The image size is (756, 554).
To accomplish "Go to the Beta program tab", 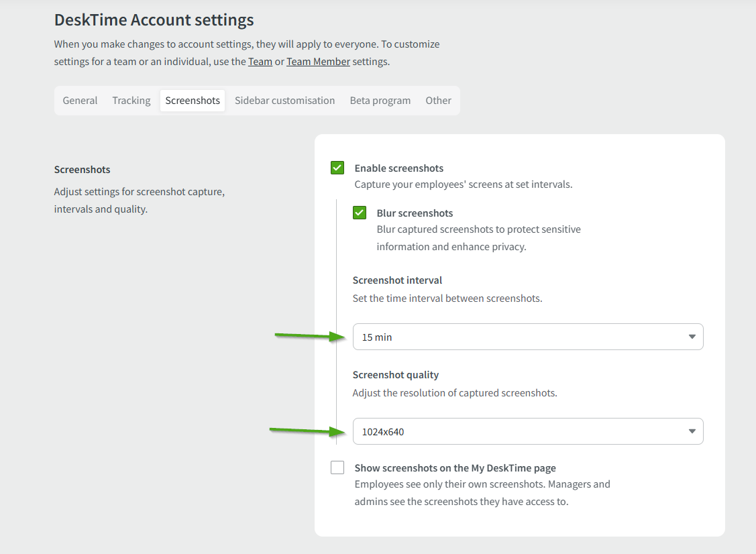I will click(x=380, y=101).
